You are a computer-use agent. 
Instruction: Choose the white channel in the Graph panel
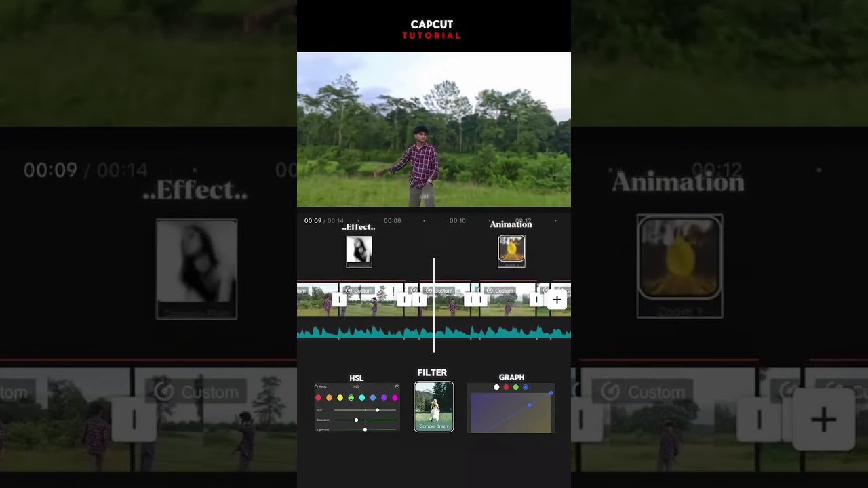pos(496,387)
